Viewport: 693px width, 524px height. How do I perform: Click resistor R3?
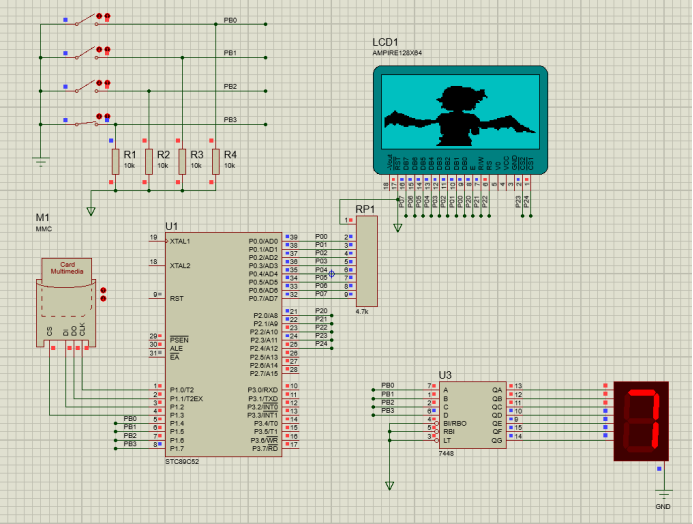point(182,160)
